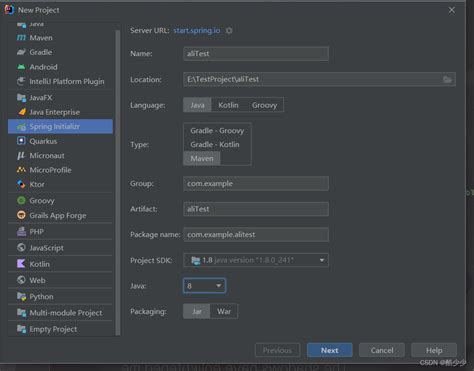This screenshot has height=371, width=474.
Task: Select the Ktor icon
Action: pyautogui.click(x=21, y=184)
